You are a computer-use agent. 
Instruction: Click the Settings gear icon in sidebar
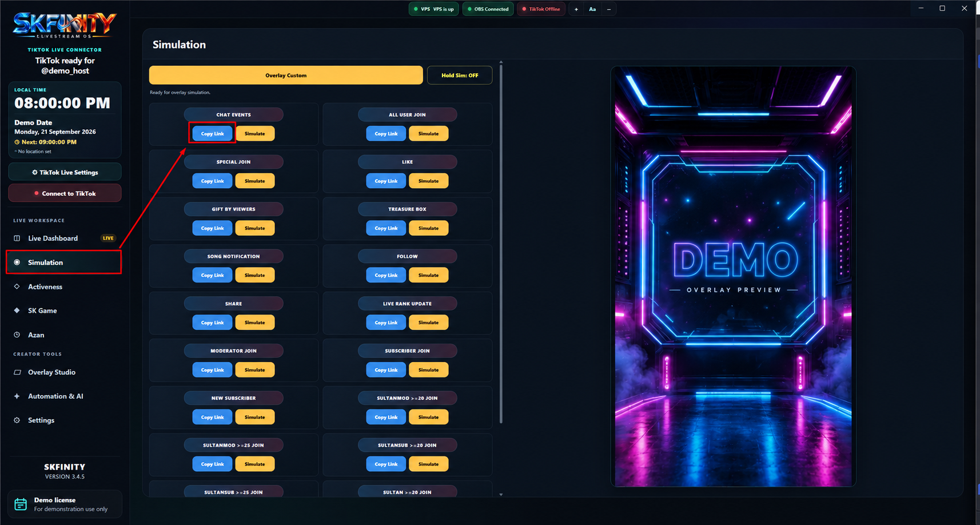(x=17, y=420)
